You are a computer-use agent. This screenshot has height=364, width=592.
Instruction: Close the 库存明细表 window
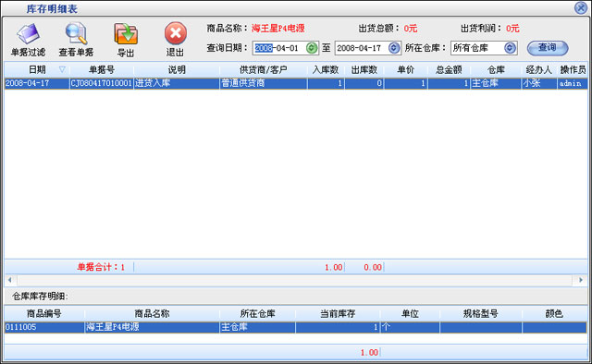pos(581,8)
